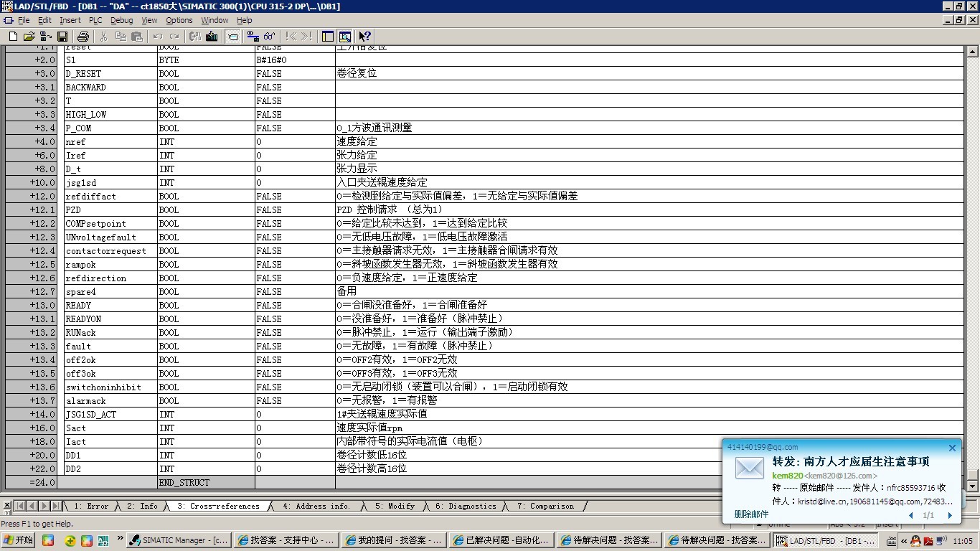This screenshot has width=980, height=551.
Task: Click the Copy toolbar icon
Action: coord(121,36)
